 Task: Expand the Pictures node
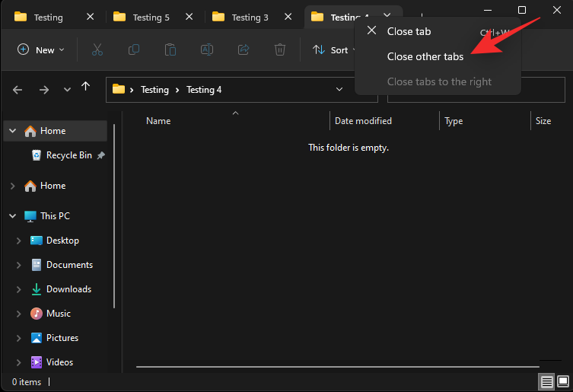click(18, 338)
